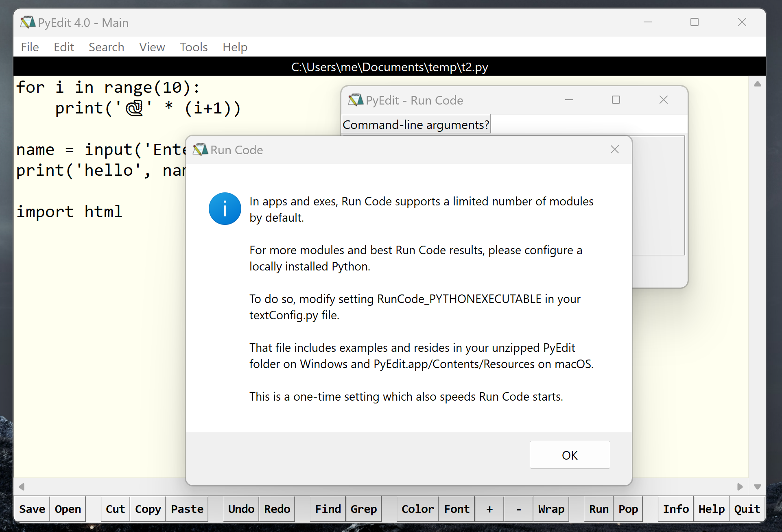Open the Help menu
The height and width of the screenshot is (532, 782).
(235, 47)
